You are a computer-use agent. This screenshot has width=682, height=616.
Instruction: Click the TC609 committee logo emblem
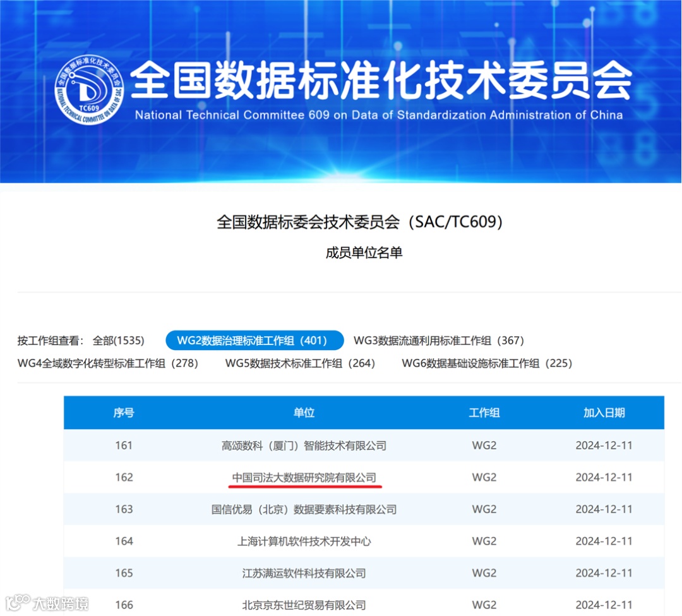pyautogui.click(x=89, y=89)
